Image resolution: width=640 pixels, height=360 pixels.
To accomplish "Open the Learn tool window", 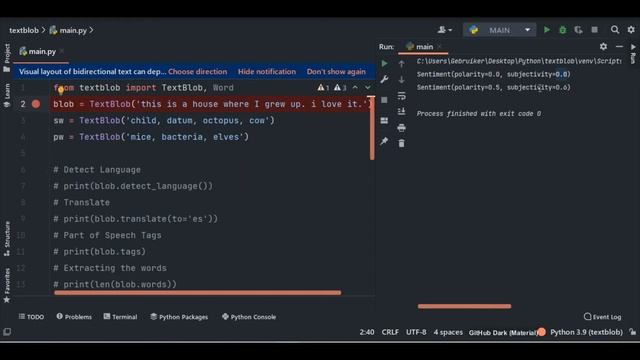I will click(x=7, y=96).
